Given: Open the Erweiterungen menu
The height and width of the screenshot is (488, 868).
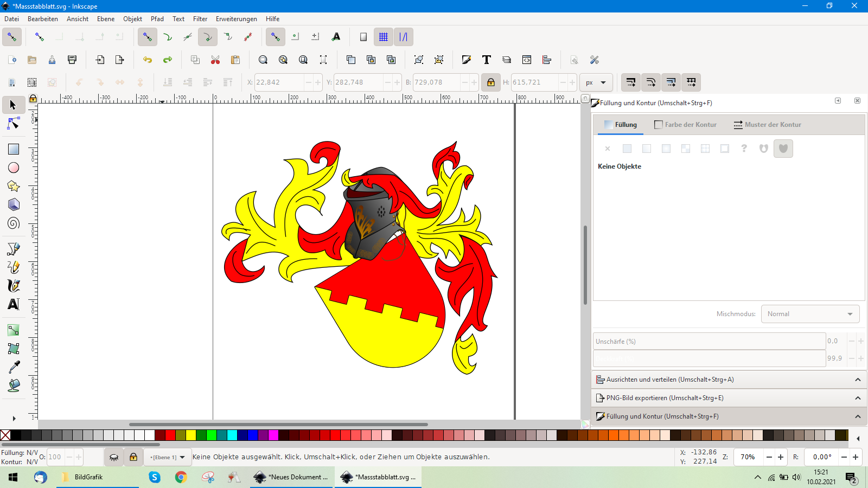Looking at the screenshot, I should point(236,19).
